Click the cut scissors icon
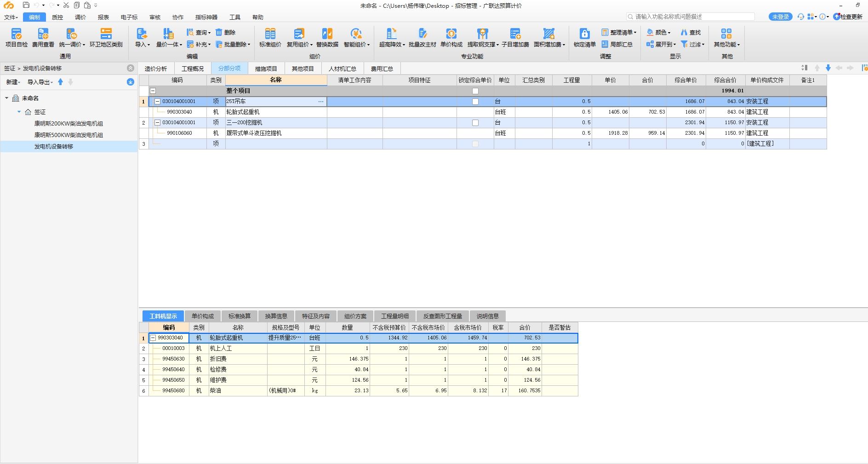Image resolution: width=868 pixels, height=464 pixels. point(66,5)
